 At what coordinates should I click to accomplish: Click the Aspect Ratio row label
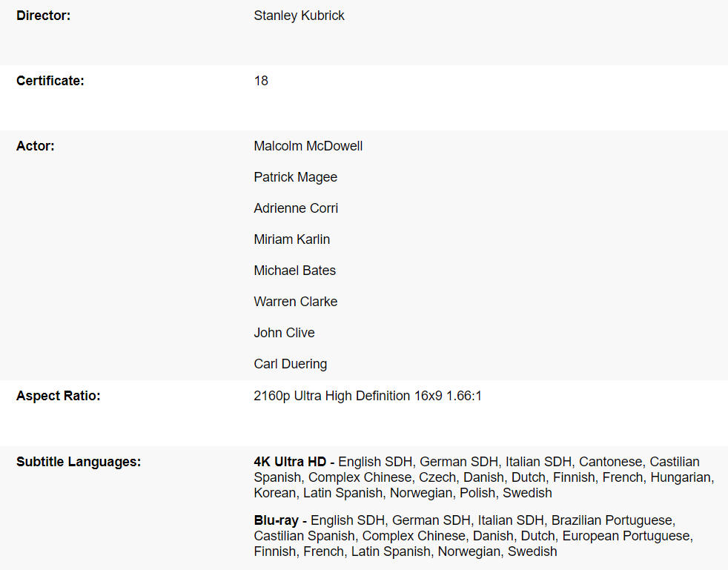click(x=58, y=396)
